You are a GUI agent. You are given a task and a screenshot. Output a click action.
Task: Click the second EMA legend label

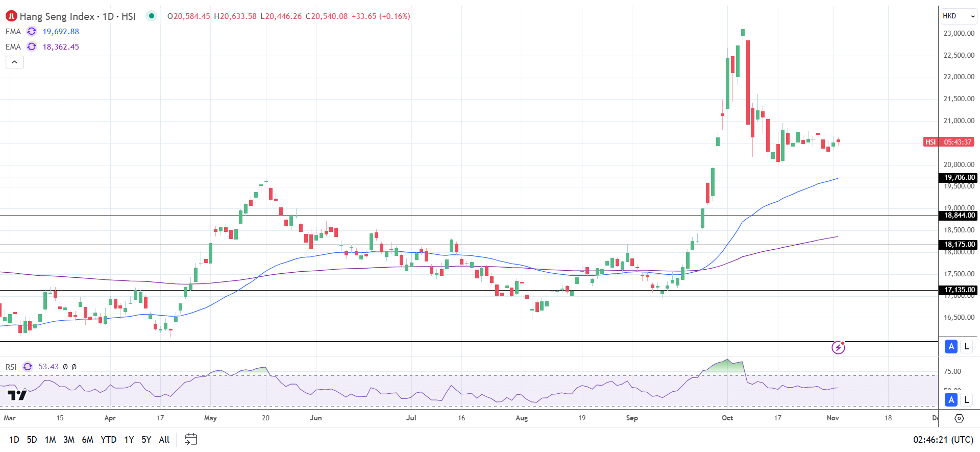(x=13, y=47)
